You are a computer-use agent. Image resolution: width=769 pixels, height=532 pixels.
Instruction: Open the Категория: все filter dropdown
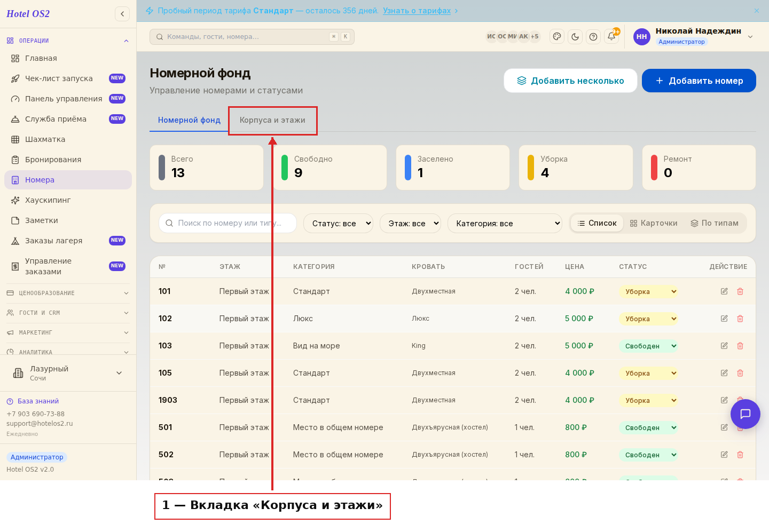[505, 223]
